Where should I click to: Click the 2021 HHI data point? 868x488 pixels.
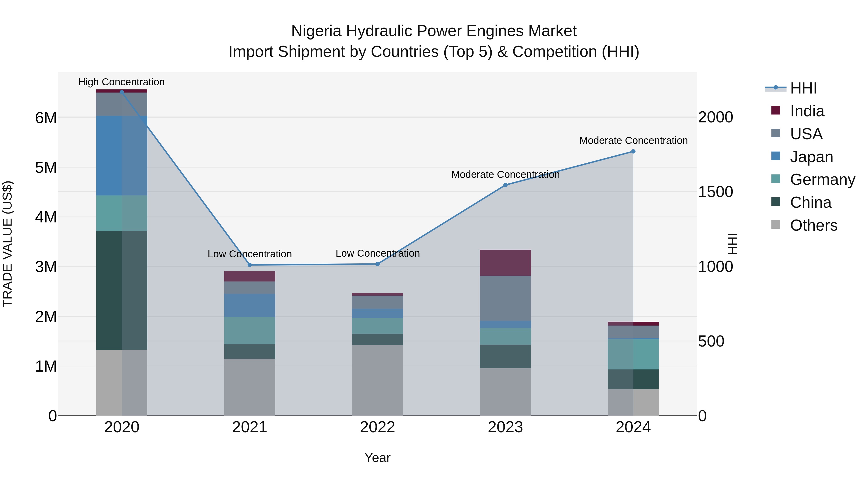point(250,265)
